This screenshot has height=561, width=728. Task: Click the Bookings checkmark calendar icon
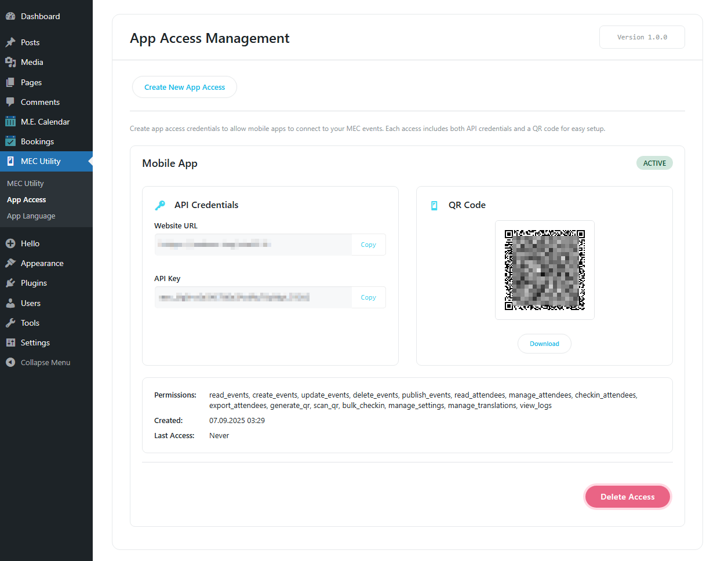tap(10, 141)
